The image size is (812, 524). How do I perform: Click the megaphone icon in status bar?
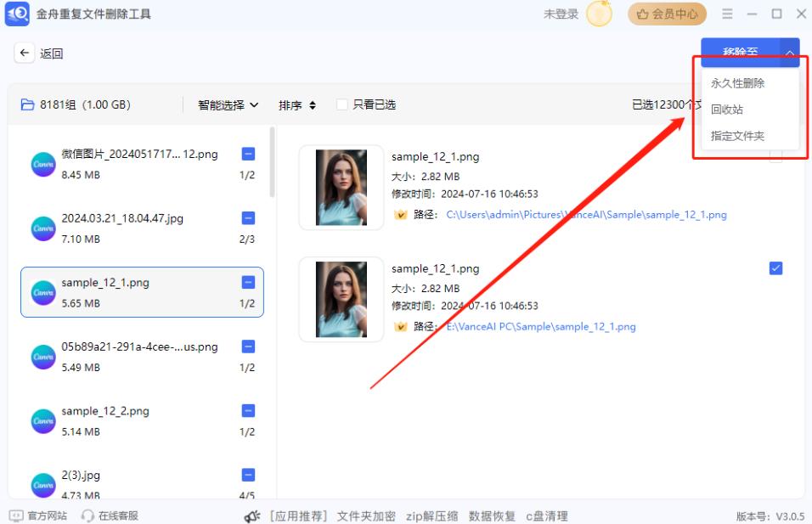coord(252,516)
